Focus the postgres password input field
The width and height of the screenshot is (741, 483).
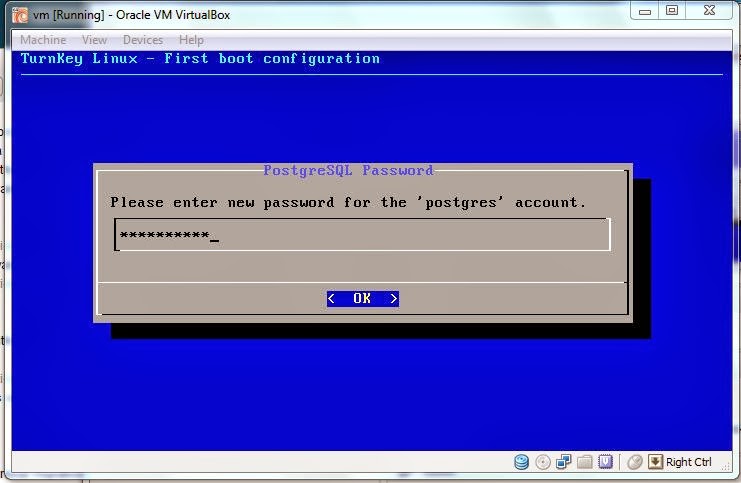tap(362, 234)
